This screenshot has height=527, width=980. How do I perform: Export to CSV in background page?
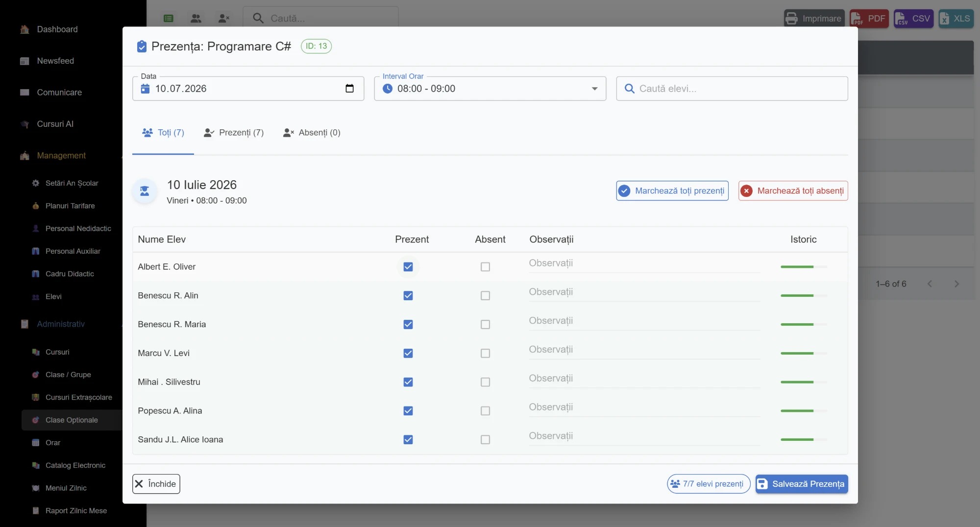913,19
